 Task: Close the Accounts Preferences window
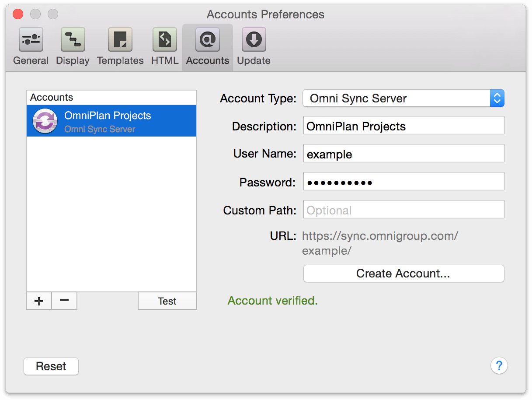[x=18, y=14]
